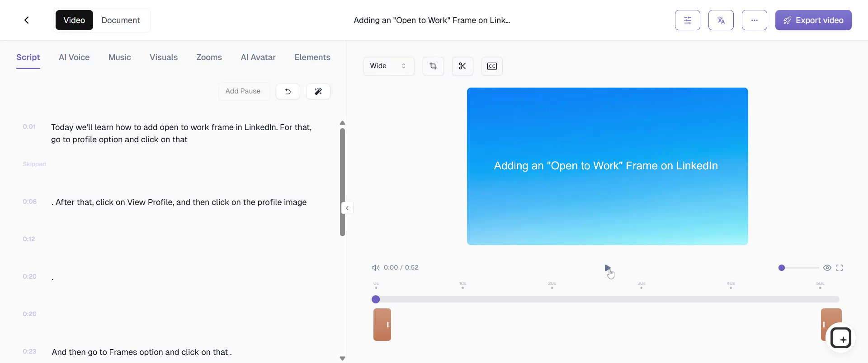Open fullscreen preview

pyautogui.click(x=840, y=268)
